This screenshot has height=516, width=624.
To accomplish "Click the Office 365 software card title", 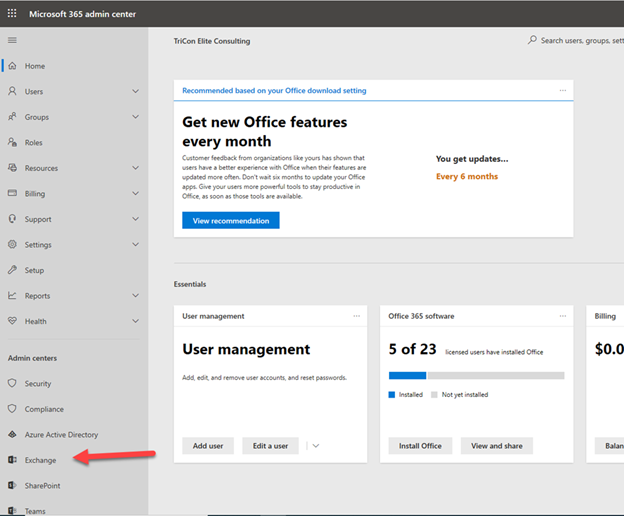I will click(421, 316).
